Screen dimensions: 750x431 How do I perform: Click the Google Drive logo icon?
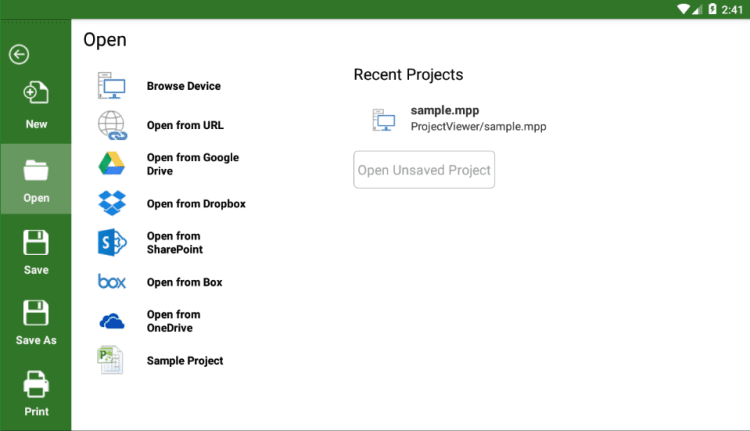pos(111,164)
